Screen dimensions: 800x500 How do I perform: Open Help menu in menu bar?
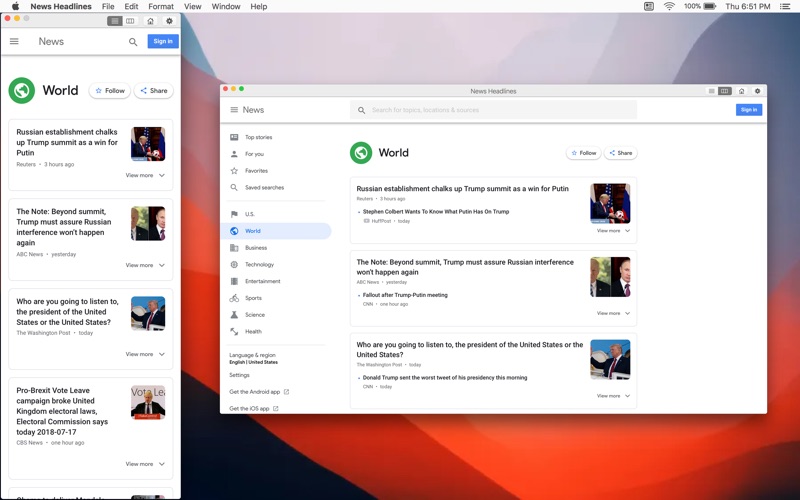click(259, 7)
